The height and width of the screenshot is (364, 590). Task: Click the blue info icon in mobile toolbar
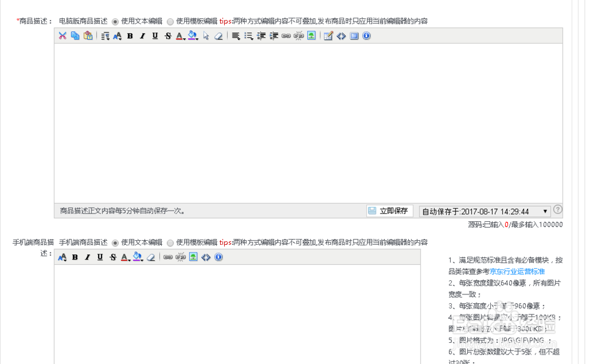[219, 257]
